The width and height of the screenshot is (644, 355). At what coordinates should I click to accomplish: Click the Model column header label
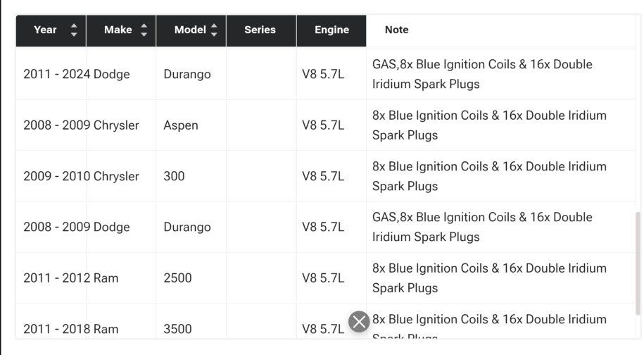(189, 30)
